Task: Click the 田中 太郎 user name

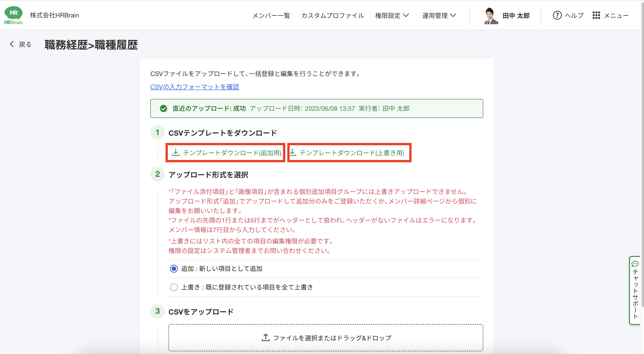Action: [516, 15]
